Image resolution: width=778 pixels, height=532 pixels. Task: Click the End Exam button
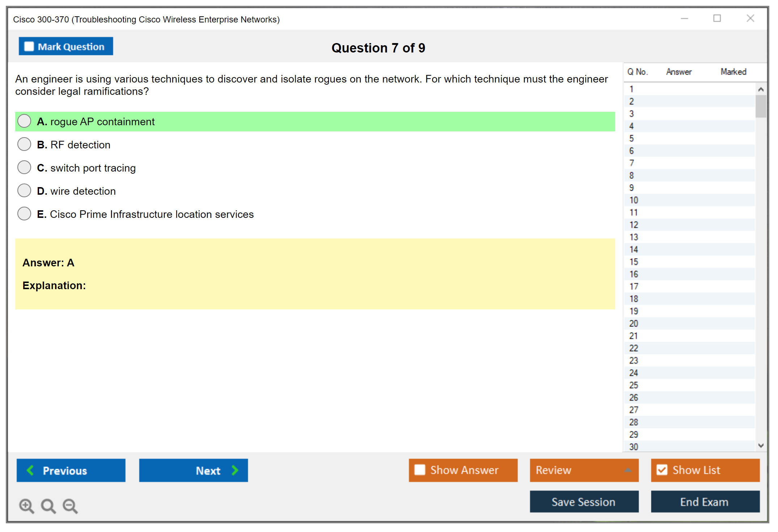tap(705, 502)
